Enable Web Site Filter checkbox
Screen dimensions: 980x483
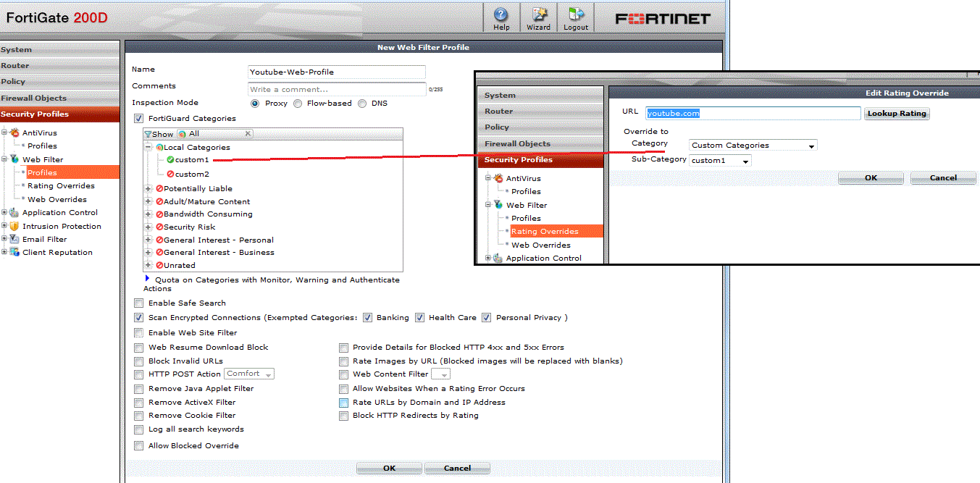[x=139, y=333]
